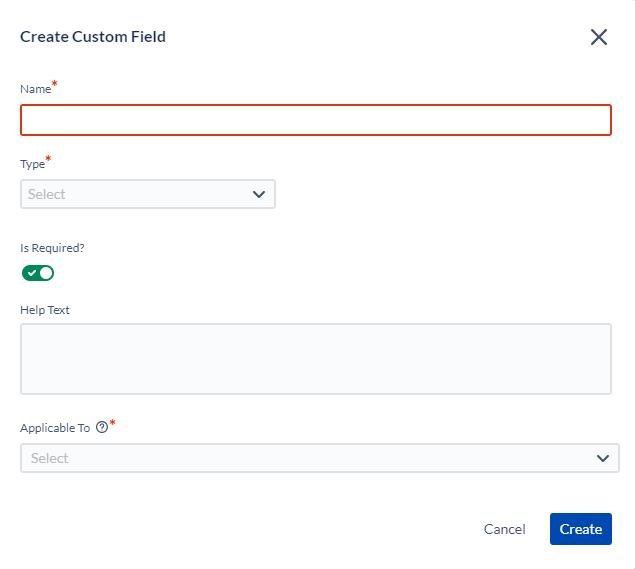Click the white knob of the Is Required toggle
The height and width of the screenshot is (569, 635).
coord(46,273)
